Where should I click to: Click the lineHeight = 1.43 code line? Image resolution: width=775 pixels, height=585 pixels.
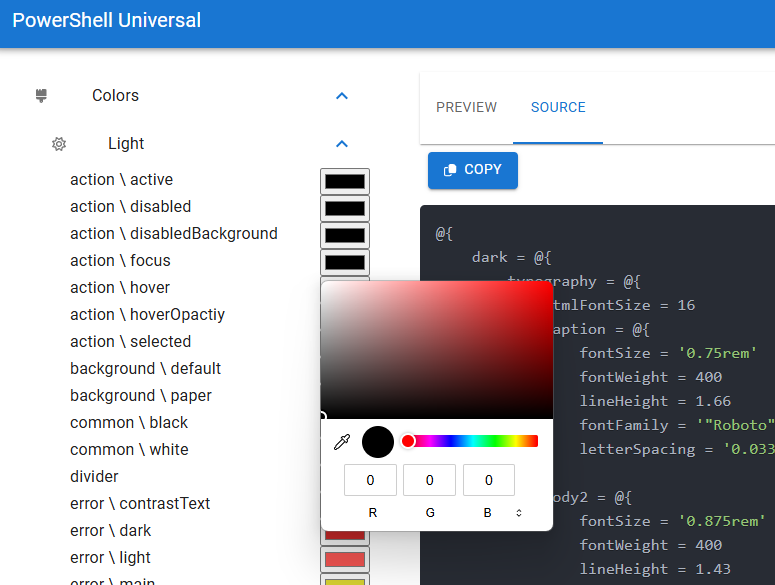pyautogui.click(x=655, y=569)
